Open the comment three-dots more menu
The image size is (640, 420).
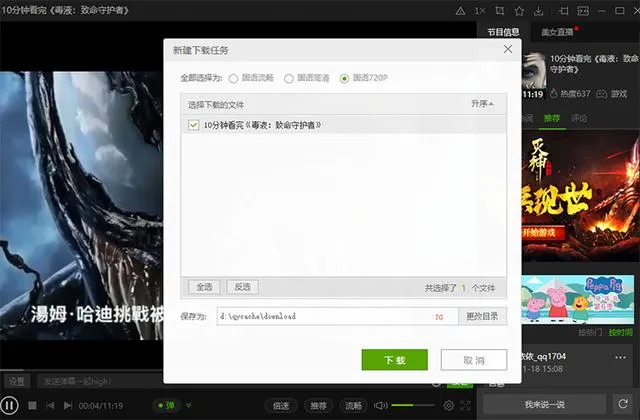pyautogui.click(x=620, y=358)
